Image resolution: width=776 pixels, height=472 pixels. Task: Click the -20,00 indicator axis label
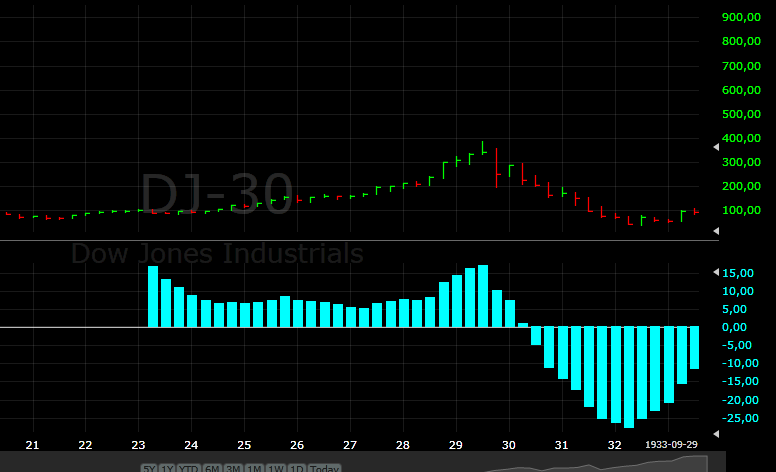tap(740, 400)
